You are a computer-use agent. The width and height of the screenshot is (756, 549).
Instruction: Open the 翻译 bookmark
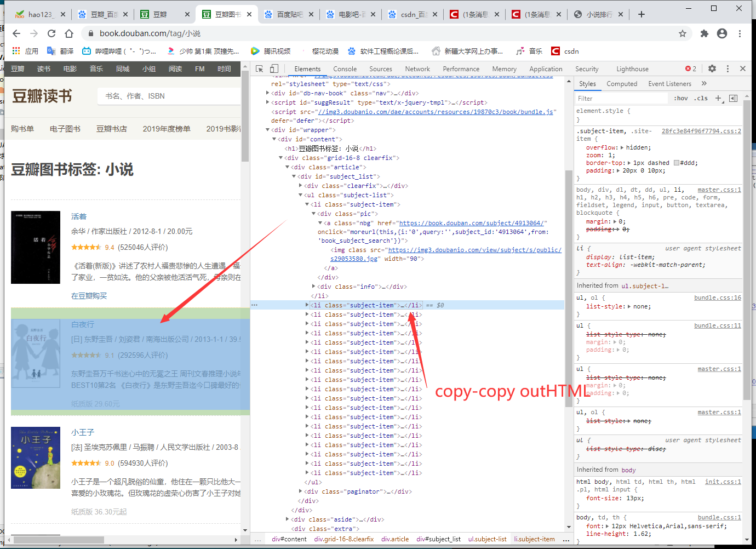point(60,51)
